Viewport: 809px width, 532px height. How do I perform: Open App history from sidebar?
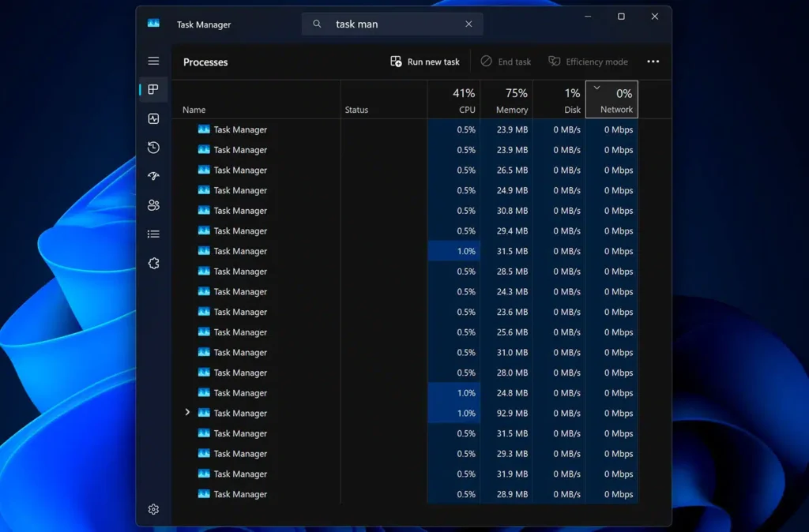point(153,148)
